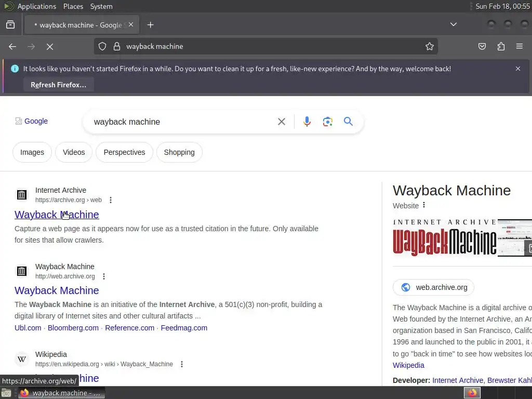Viewport: 532px width, 399px height.
Task: Open Pocket save icon in toolbar
Action: (x=482, y=46)
